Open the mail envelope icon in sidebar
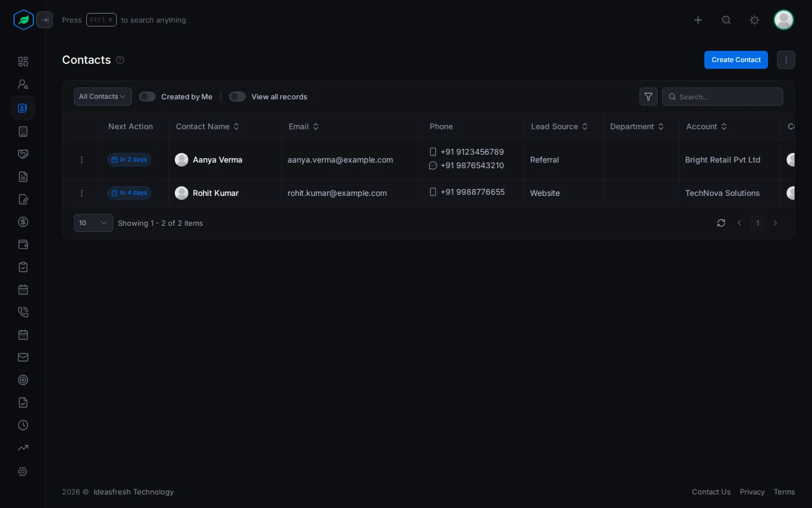Image resolution: width=812 pixels, height=508 pixels. (23, 357)
